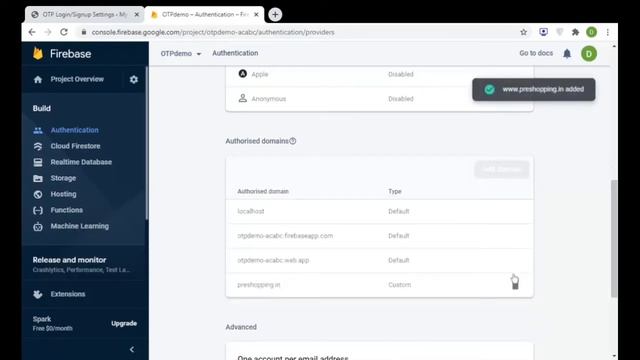Open Chrome profile avatar in toolbar

pos(591,32)
